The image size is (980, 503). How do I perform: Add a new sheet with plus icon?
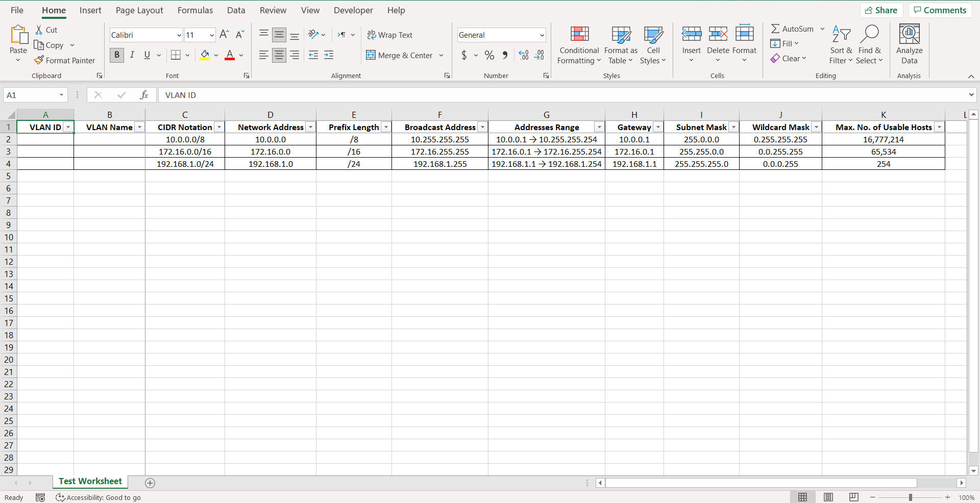point(150,483)
